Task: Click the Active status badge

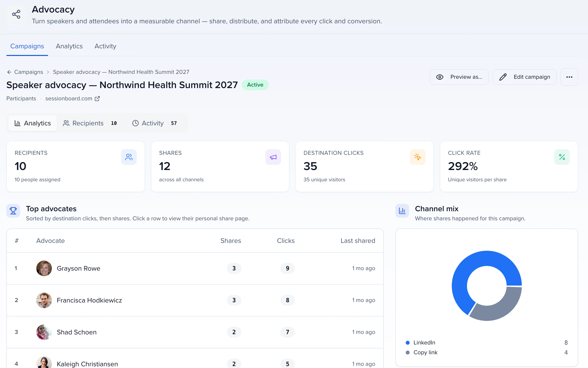Action: point(255,85)
